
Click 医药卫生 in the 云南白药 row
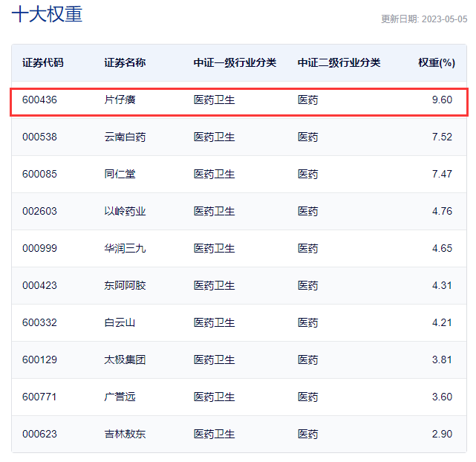215,137
